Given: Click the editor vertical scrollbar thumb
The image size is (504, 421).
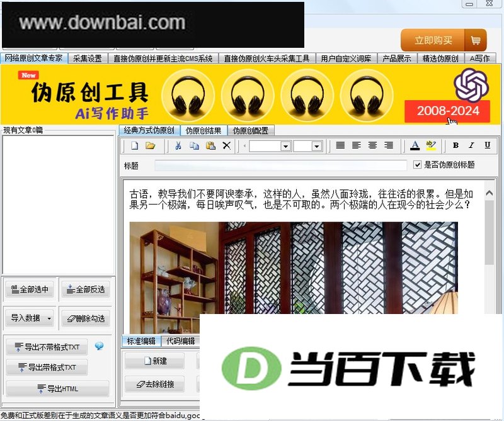Looking at the screenshot, I should point(490,232).
